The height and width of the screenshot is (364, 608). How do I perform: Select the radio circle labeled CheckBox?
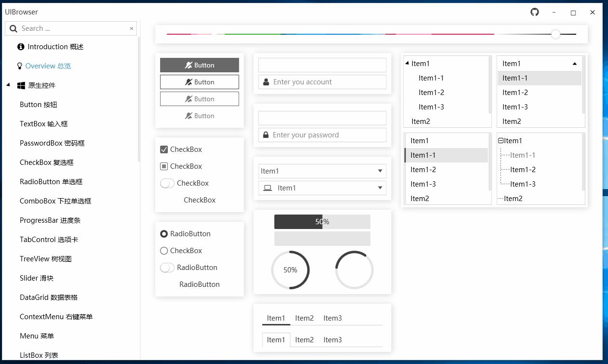(164, 251)
